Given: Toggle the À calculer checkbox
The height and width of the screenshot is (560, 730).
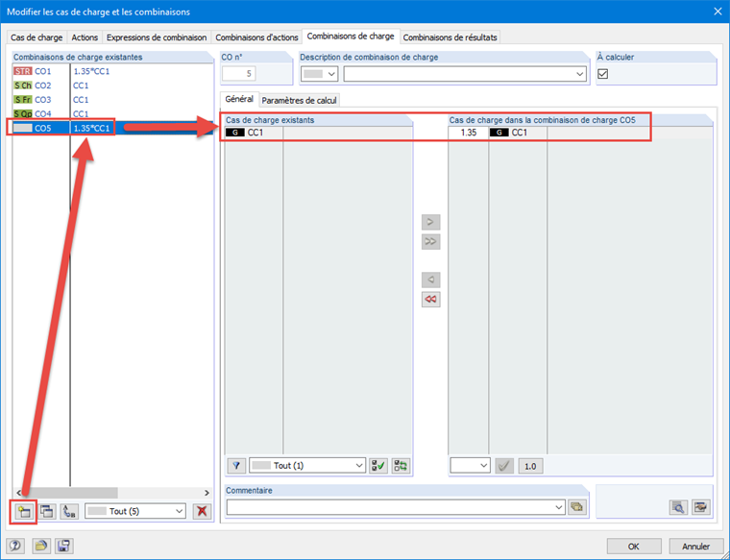Looking at the screenshot, I should coord(602,74).
